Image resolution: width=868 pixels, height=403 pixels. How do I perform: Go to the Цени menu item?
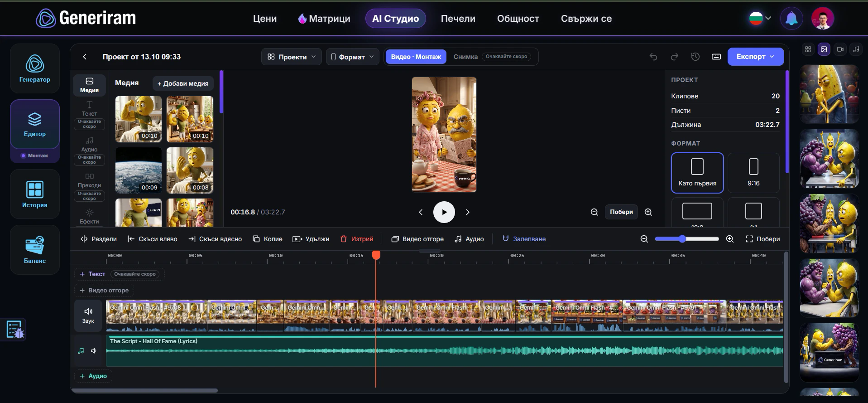[x=265, y=19]
